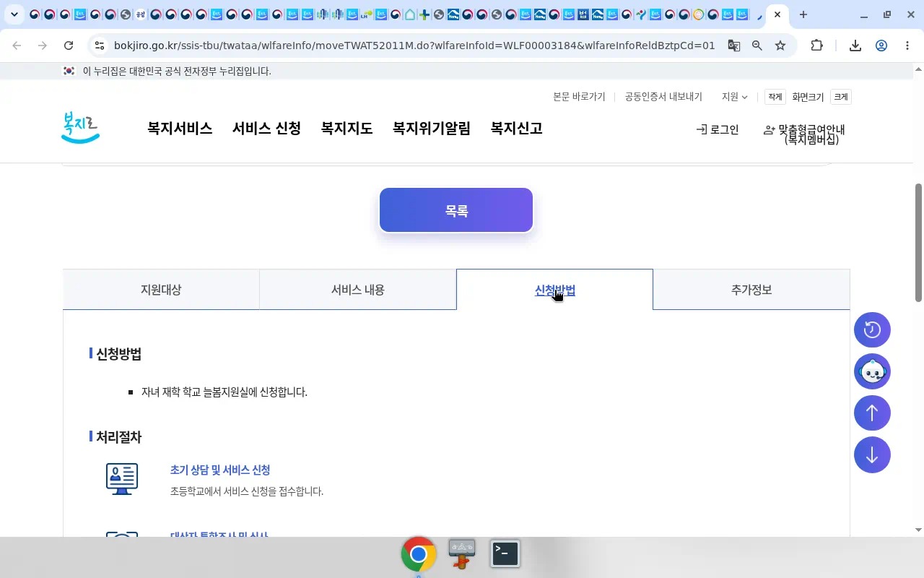The height and width of the screenshot is (578, 924).
Task: Open the 복지서비스 menu
Action: click(180, 129)
